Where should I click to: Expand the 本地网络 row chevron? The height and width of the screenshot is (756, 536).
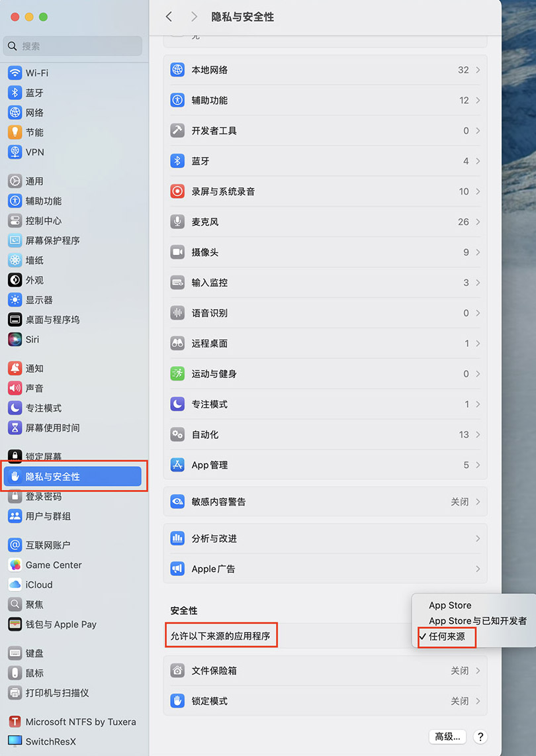click(478, 70)
